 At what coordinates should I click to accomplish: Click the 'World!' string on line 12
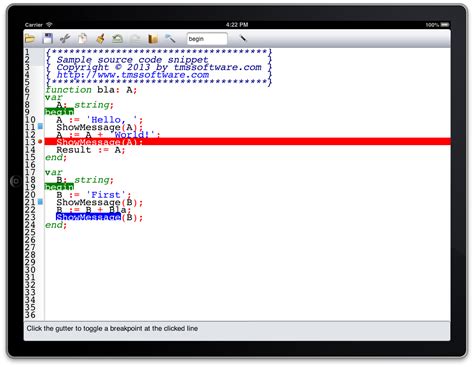pyautogui.click(x=134, y=135)
